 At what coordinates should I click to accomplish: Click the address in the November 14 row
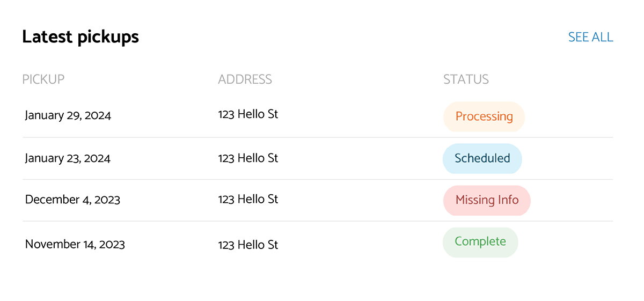point(248,245)
